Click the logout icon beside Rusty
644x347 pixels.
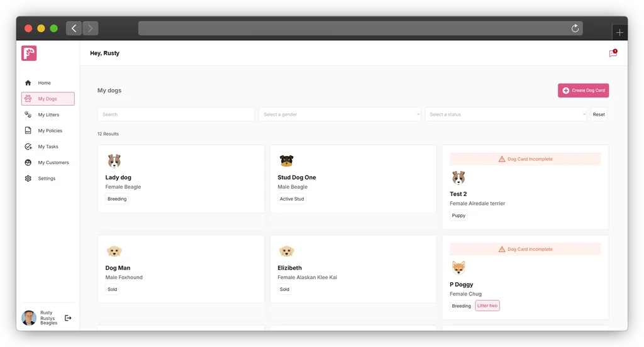tap(68, 318)
